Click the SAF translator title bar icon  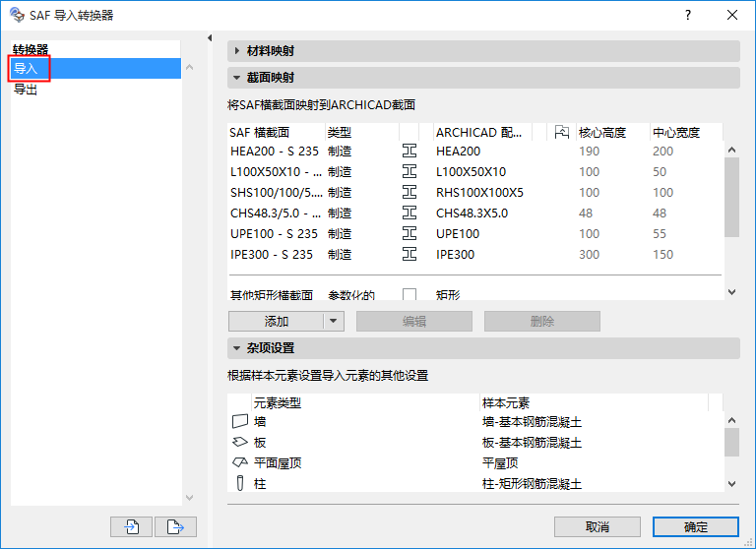17,15
